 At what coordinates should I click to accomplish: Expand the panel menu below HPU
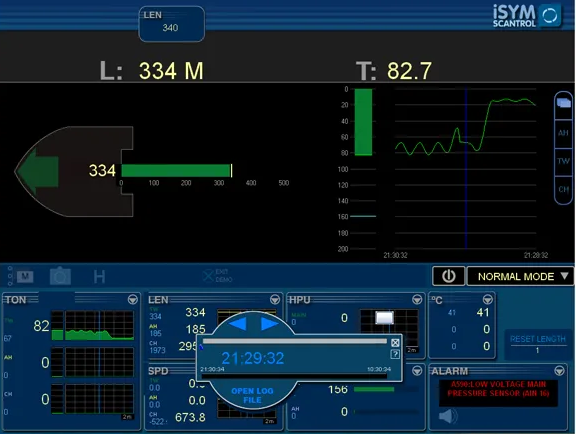pos(417,371)
